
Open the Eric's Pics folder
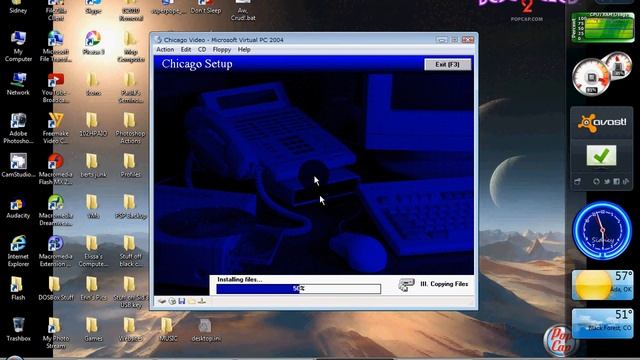pyautogui.click(x=93, y=288)
